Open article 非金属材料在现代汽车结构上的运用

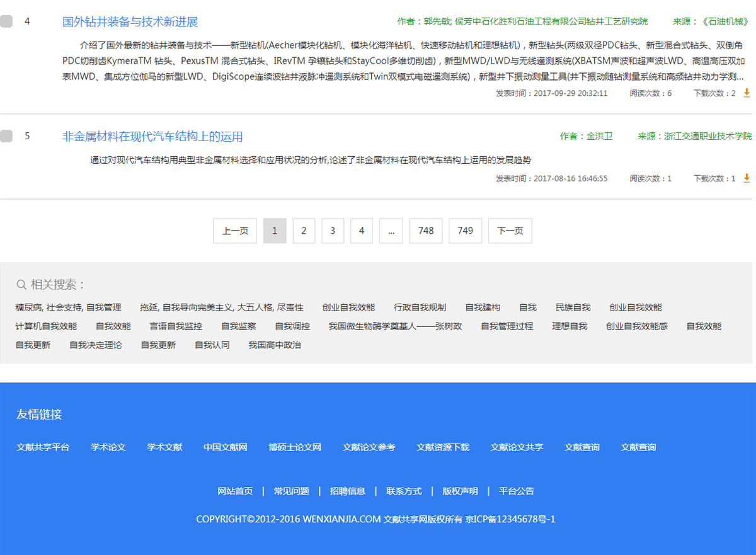[152, 137]
